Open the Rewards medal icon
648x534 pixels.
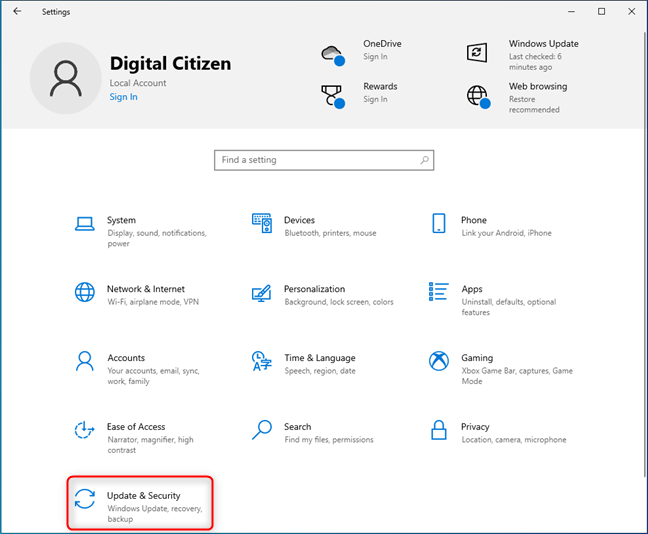tap(333, 97)
